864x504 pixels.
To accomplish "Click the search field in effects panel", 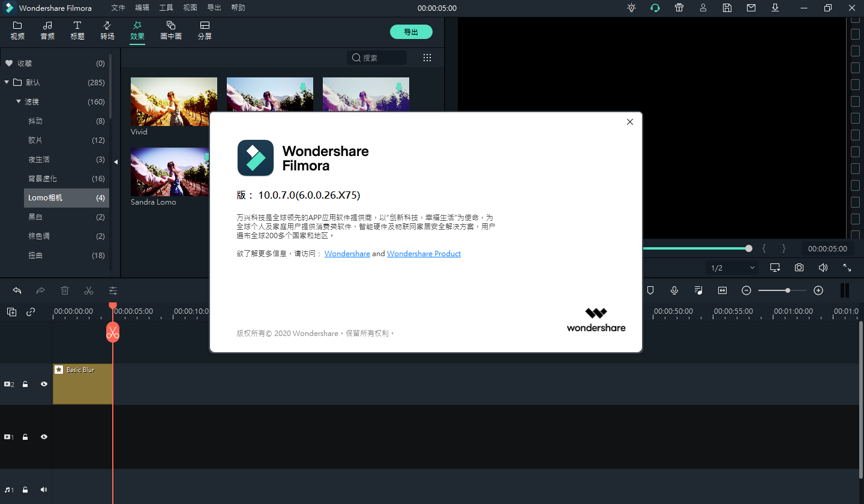I will point(377,58).
